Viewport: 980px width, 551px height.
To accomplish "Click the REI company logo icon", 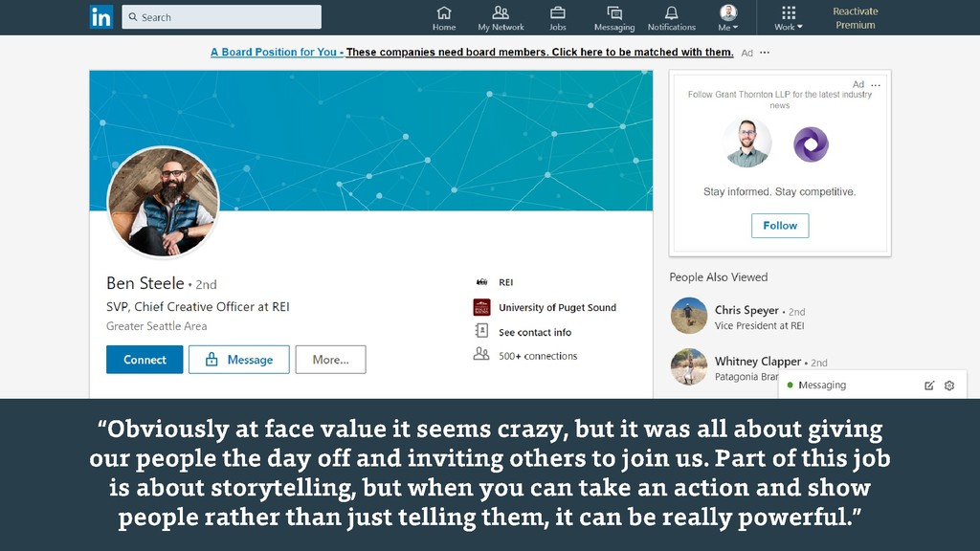I will click(x=481, y=282).
